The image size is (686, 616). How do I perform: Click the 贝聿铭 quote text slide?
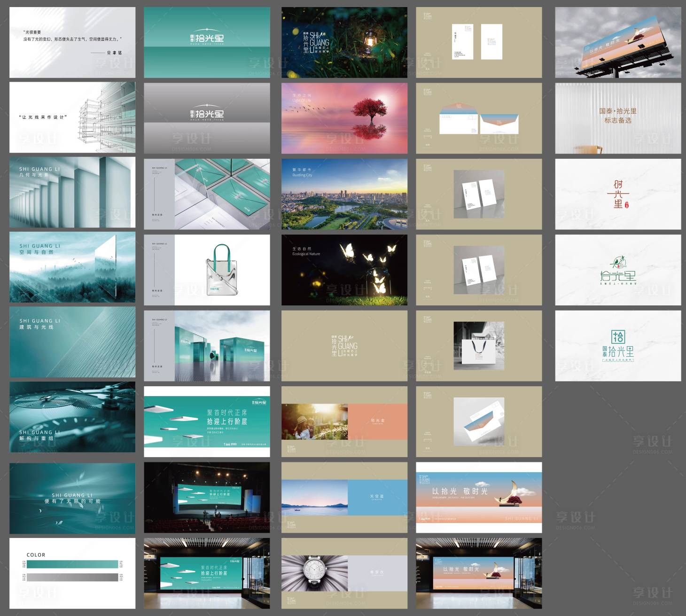pyautogui.click(x=72, y=42)
